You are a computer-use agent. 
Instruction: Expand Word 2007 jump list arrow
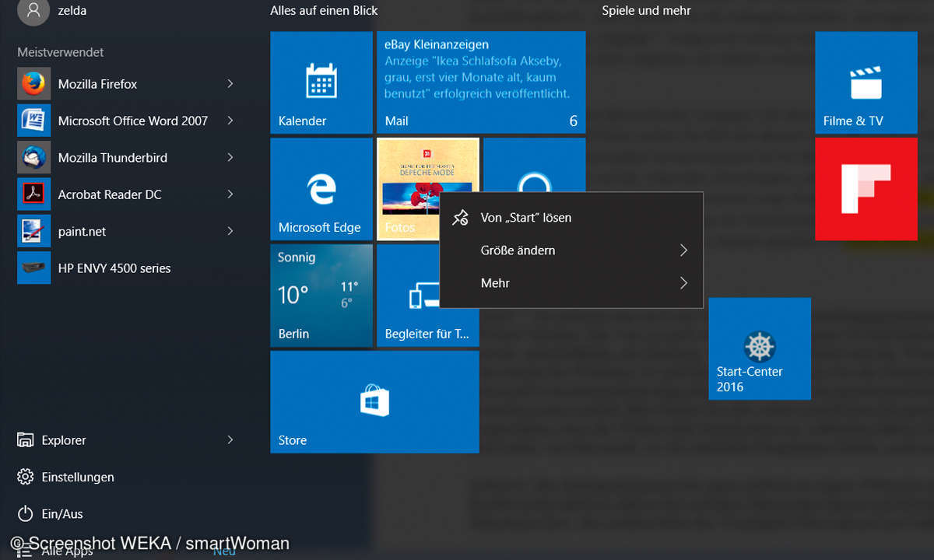pyautogui.click(x=230, y=121)
